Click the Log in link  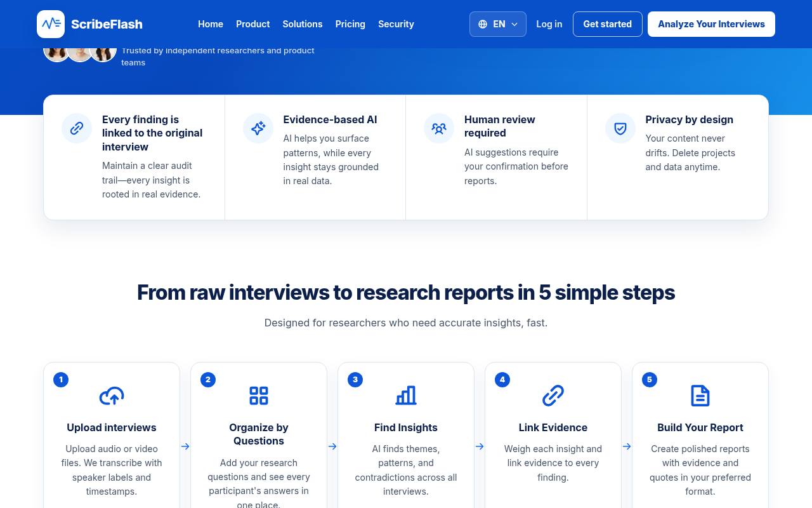[x=549, y=24]
